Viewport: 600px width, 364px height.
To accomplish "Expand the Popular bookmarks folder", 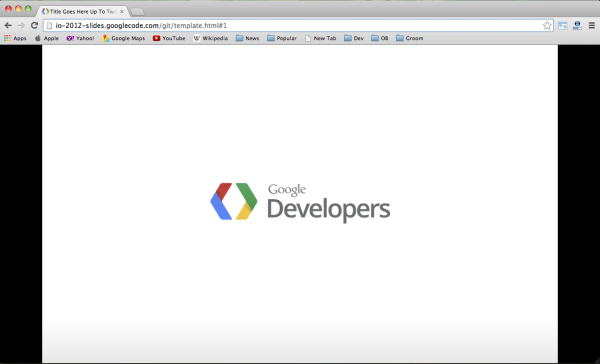I will 282,38.
